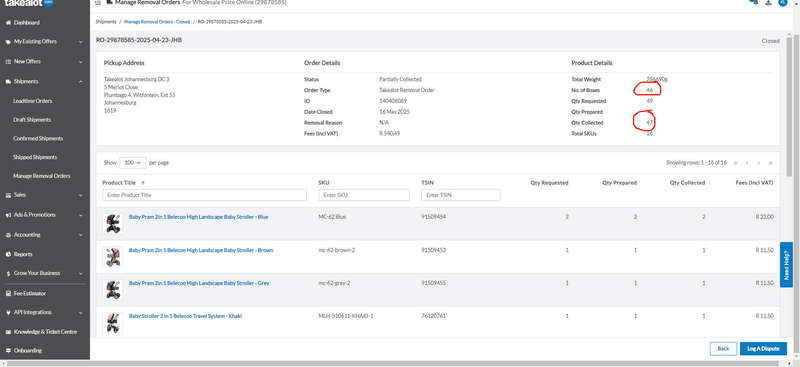Click the Log A Dispute button
Image resolution: width=800 pixels, height=367 pixels.
[x=763, y=349]
